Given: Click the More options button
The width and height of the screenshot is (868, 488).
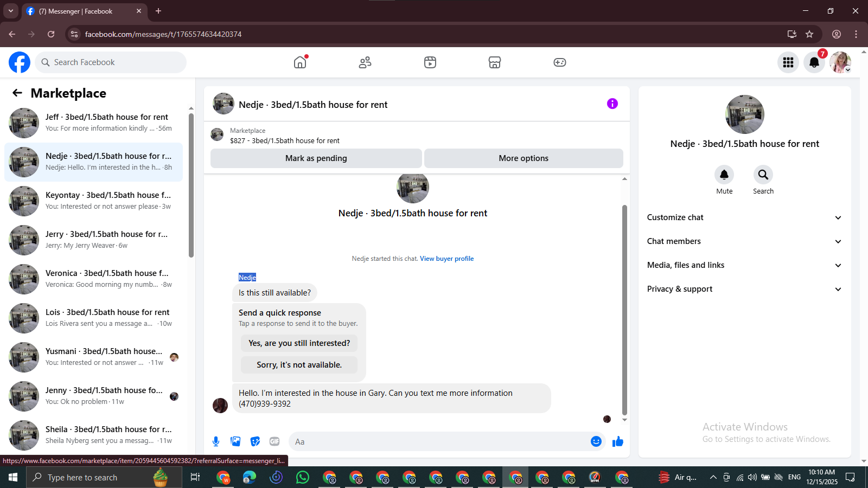Looking at the screenshot, I should click(524, 158).
